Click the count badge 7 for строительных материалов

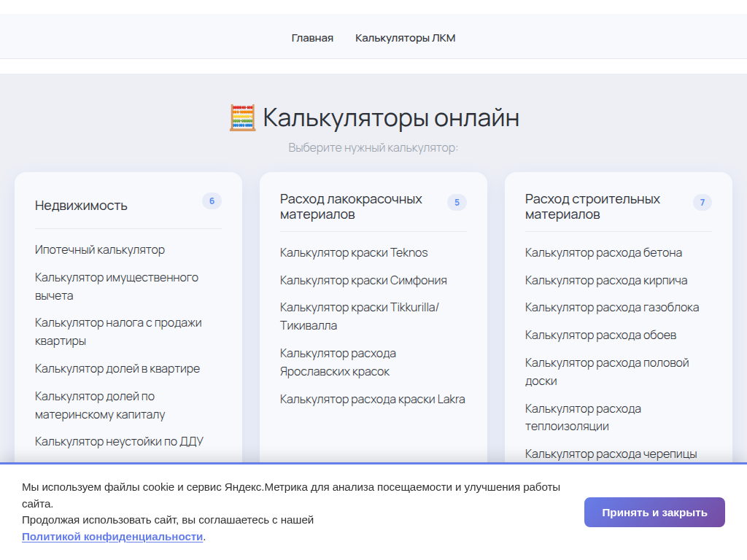[703, 203]
